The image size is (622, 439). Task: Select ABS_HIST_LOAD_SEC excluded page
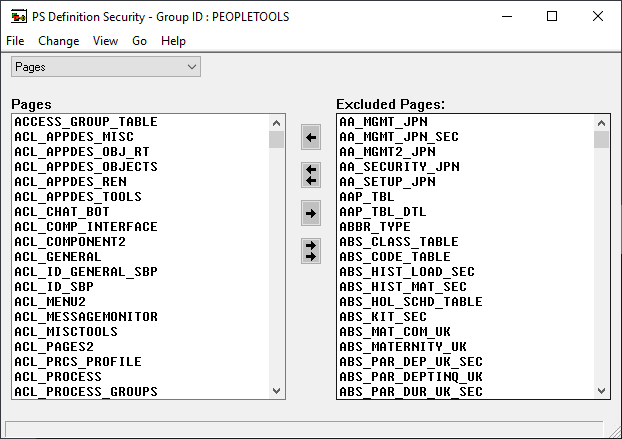click(x=466, y=272)
